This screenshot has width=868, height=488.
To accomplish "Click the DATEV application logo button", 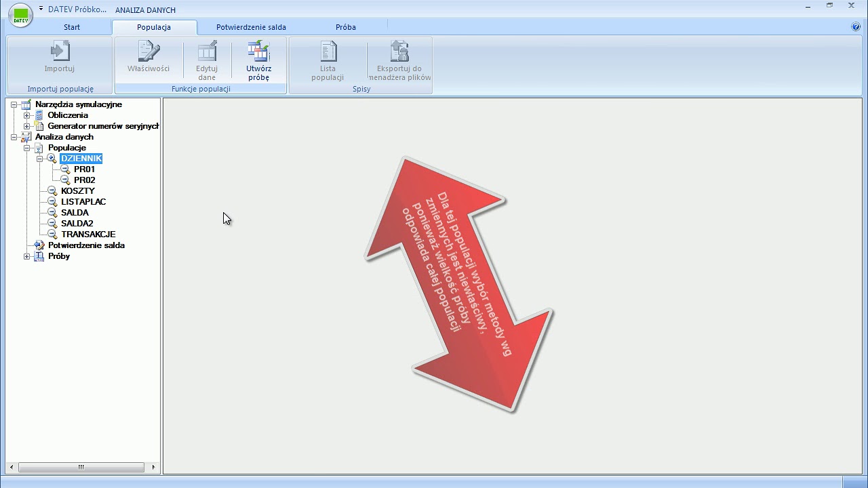I will (20, 16).
